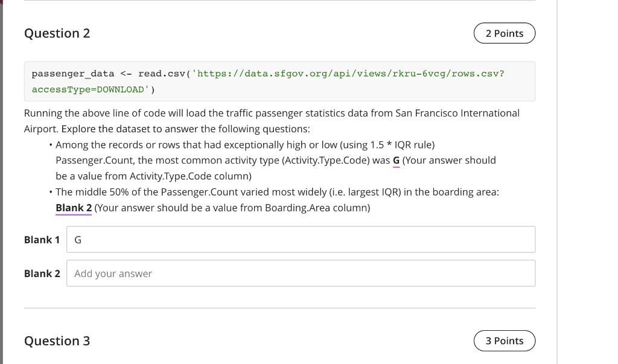This screenshot has height=364, width=618.
Task: Click the '1.5 * IQR rule' text in first bullet
Action: click(x=401, y=145)
